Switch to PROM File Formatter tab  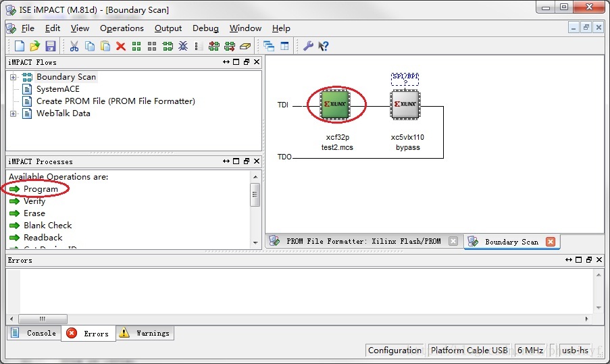[363, 241]
